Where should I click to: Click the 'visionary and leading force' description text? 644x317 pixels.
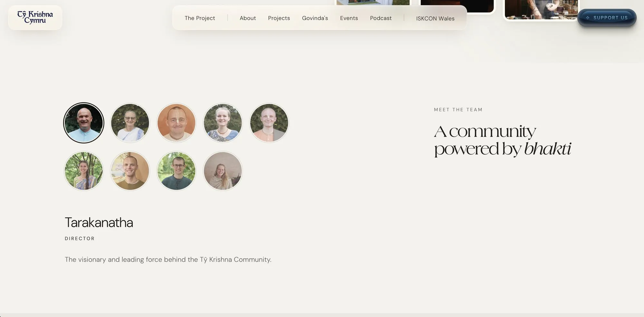coord(168,259)
